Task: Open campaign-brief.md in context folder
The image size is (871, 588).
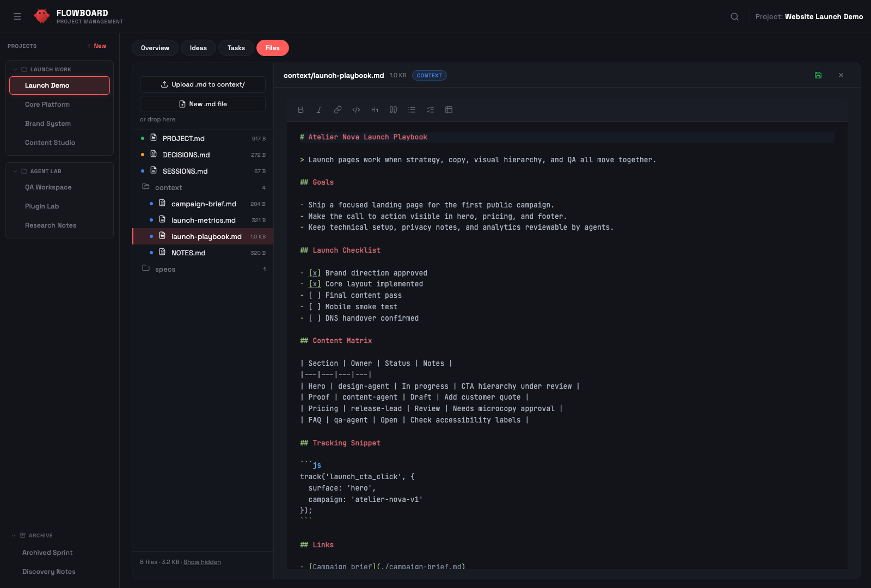Action: [203, 204]
